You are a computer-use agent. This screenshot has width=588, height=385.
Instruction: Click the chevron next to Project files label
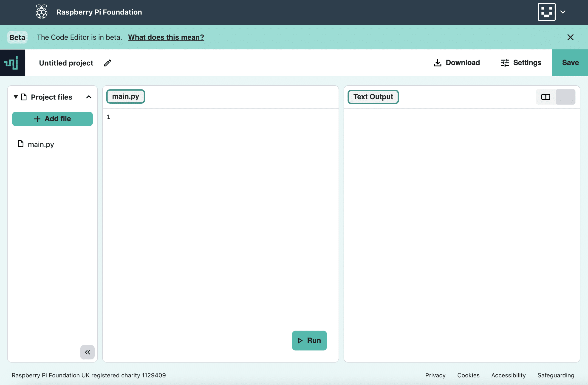click(x=88, y=97)
